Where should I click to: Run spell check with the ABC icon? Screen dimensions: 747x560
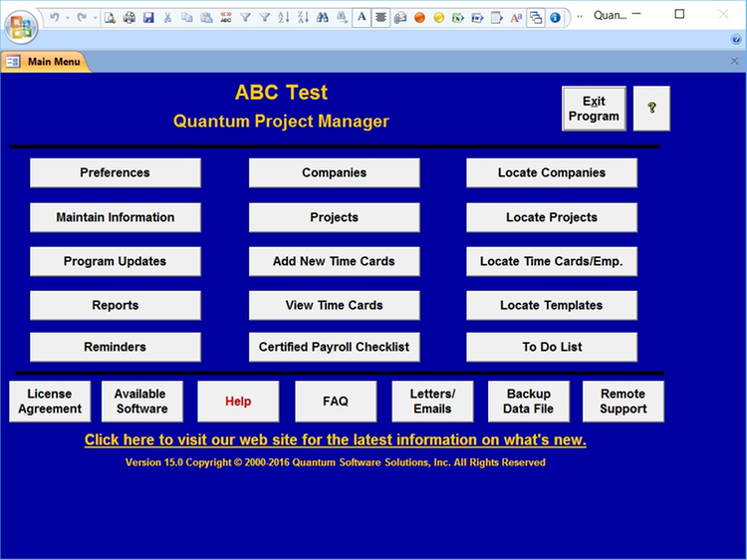(x=225, y=17)
